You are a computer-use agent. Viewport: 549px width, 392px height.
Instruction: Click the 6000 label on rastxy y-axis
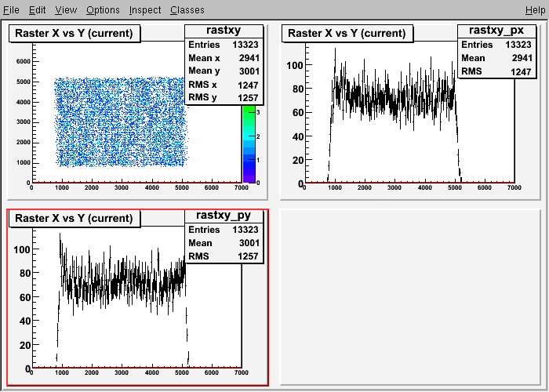click(23, 61)
